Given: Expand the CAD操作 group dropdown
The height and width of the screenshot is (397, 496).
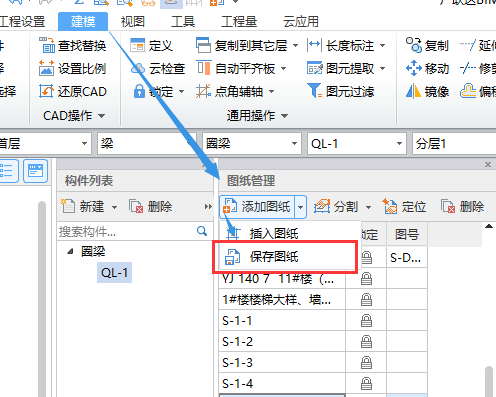Looking at the screenshot, I should click(102, 116).
